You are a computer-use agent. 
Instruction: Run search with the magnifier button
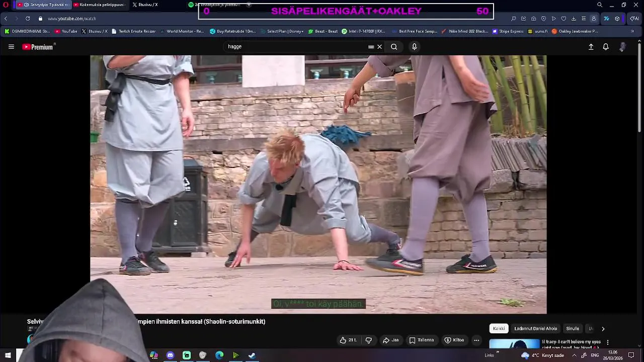(x=394, y=47)
